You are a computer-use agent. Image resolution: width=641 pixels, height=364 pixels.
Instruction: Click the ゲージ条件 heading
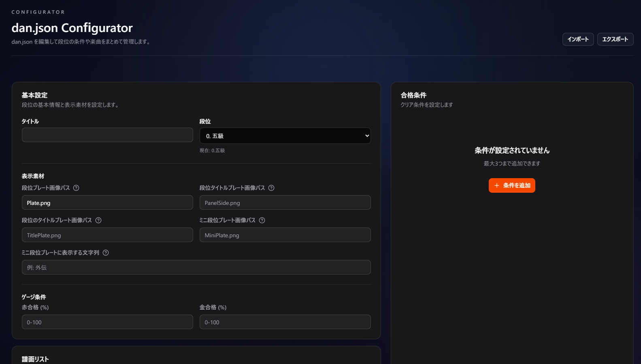[x=34, y=297]
